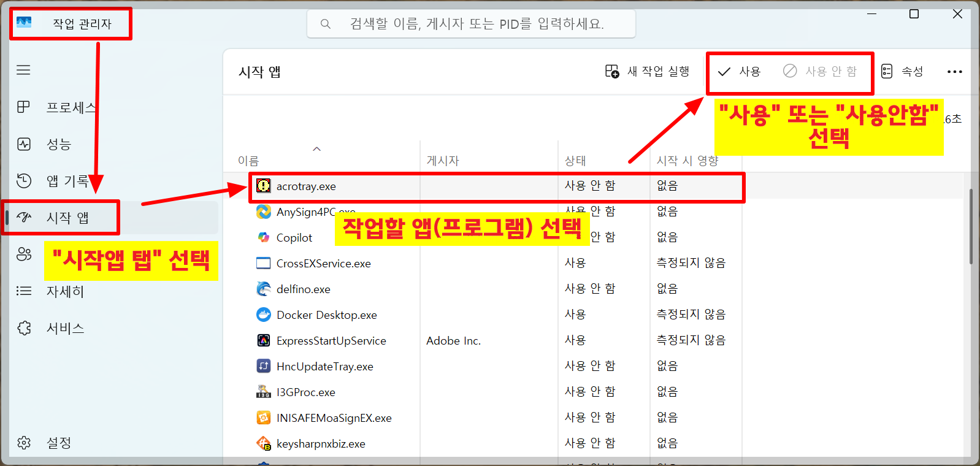
Task: Open the hamburger navigation menu
Action: (23, 70)
